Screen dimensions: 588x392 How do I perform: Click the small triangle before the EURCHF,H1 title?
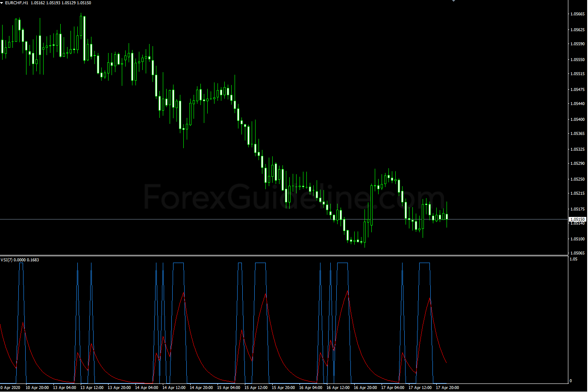point(2,3)
